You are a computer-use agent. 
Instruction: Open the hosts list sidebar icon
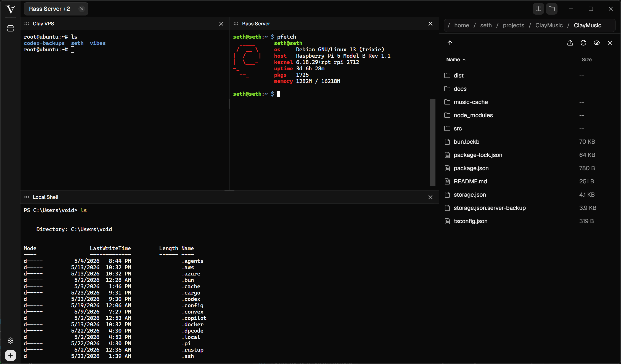click(x=10, y=28)
